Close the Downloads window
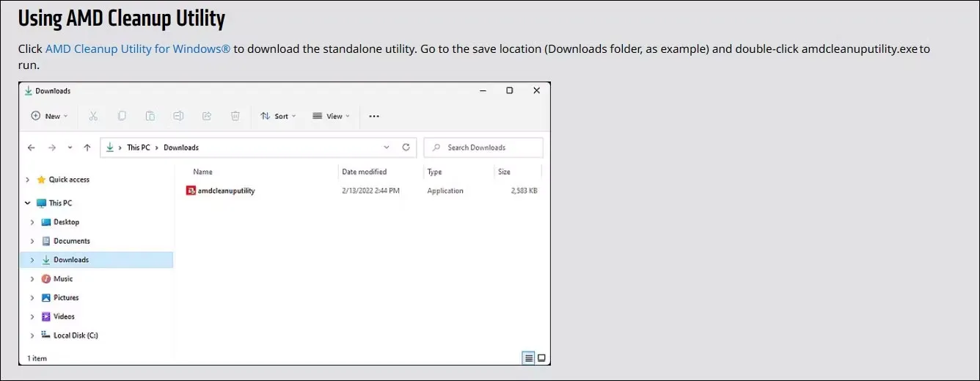 (x=537, y=91)
